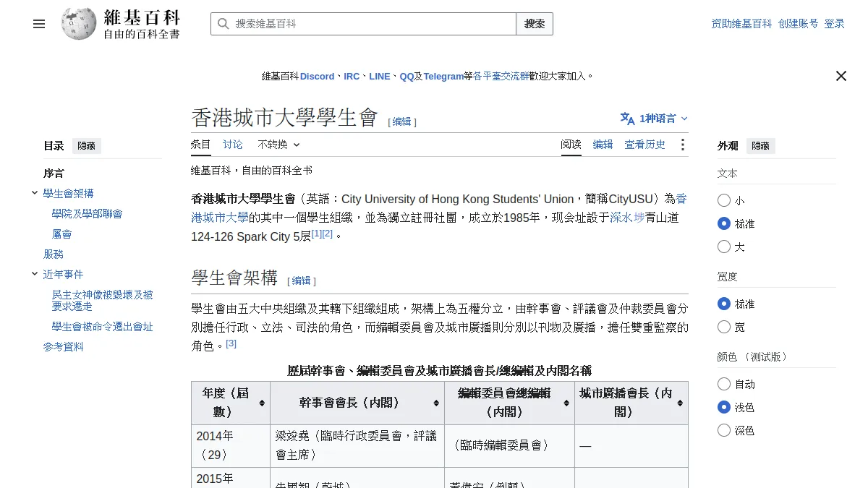This screenshot has width=868, height=488.
Task: Open the 不转换 language variant dropdown
Action: [x=278, y=145]
